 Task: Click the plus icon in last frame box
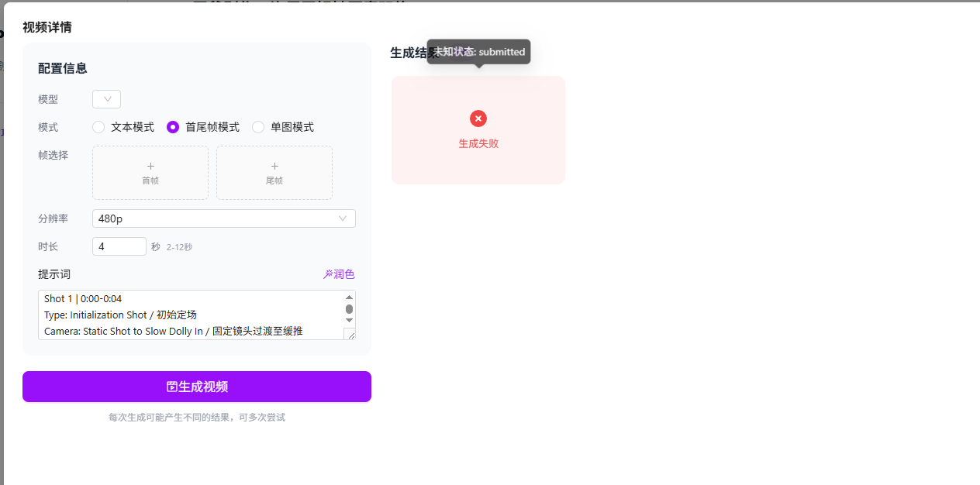[274, 166]
